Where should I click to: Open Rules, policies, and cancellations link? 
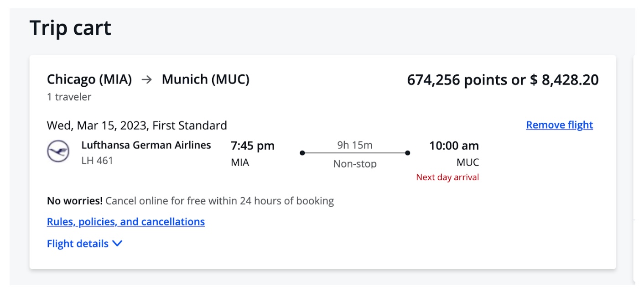coord(126,222)
